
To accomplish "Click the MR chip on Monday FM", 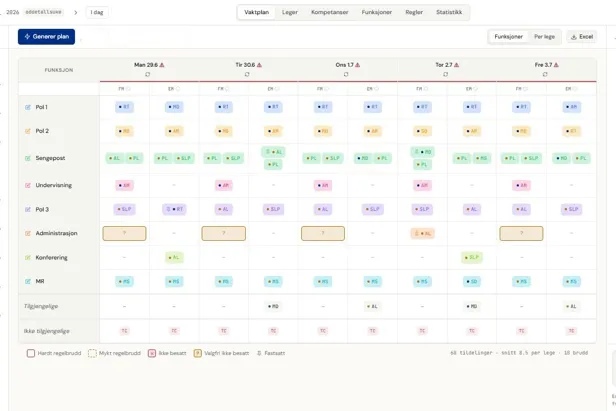I will 125,282.
